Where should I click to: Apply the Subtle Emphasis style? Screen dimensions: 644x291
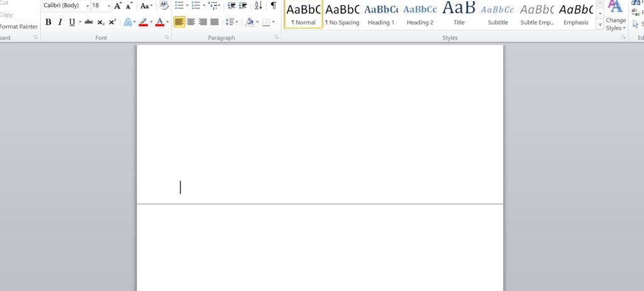coord(537,14)
